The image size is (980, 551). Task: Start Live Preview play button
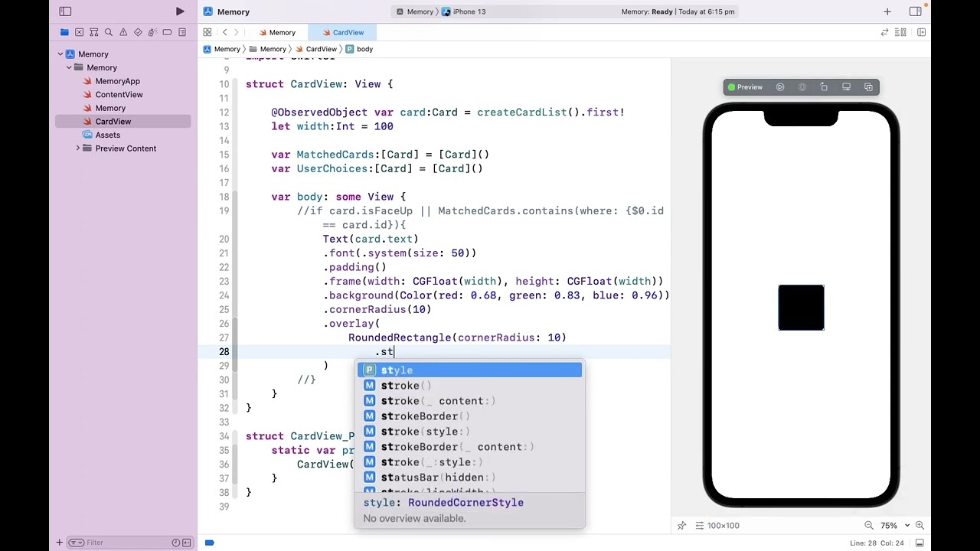[x=780, y=87]
